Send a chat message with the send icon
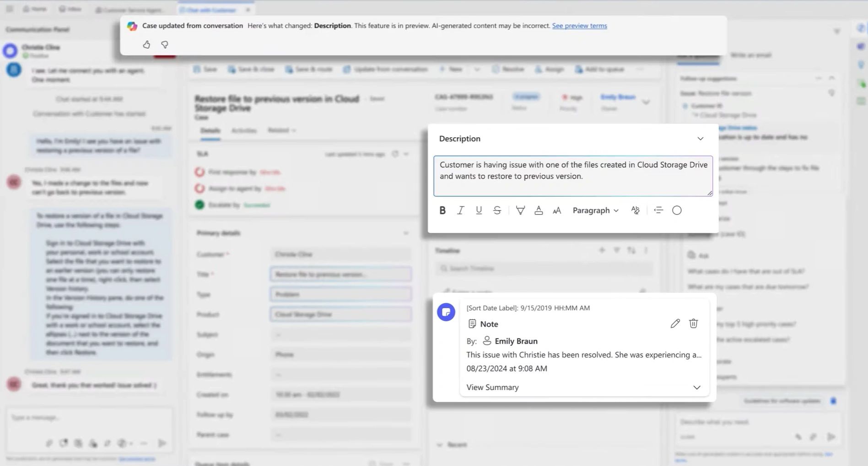 [162, 443]
